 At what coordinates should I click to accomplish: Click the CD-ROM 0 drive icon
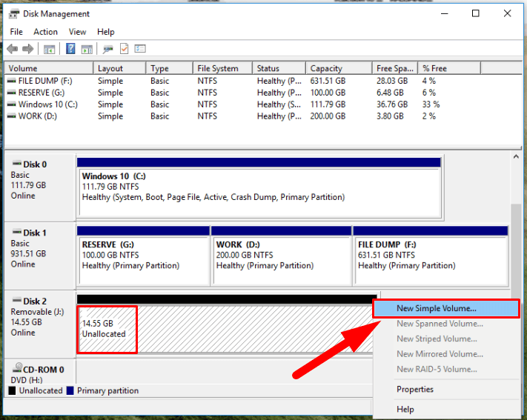[17, 367]
